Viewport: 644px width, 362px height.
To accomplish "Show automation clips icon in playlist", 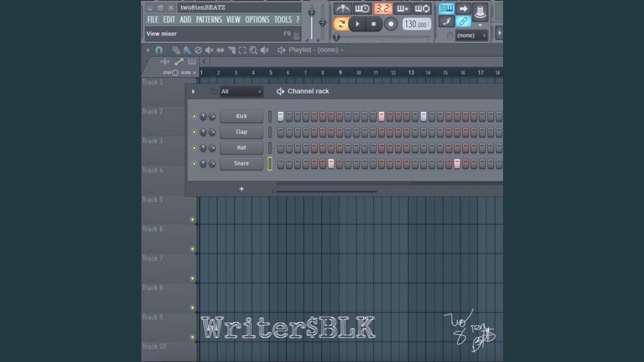I will [x=179, y=62].
